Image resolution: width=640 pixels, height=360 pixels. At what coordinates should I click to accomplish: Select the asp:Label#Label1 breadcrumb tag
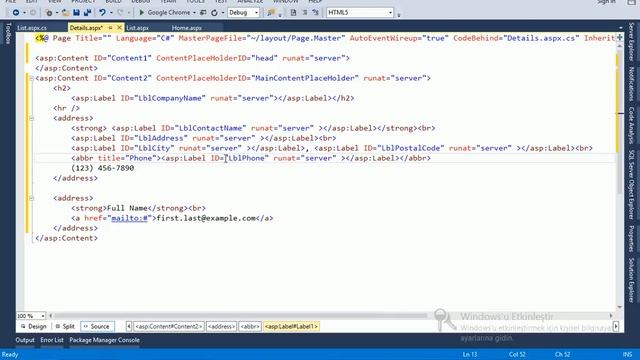(291, 327)
